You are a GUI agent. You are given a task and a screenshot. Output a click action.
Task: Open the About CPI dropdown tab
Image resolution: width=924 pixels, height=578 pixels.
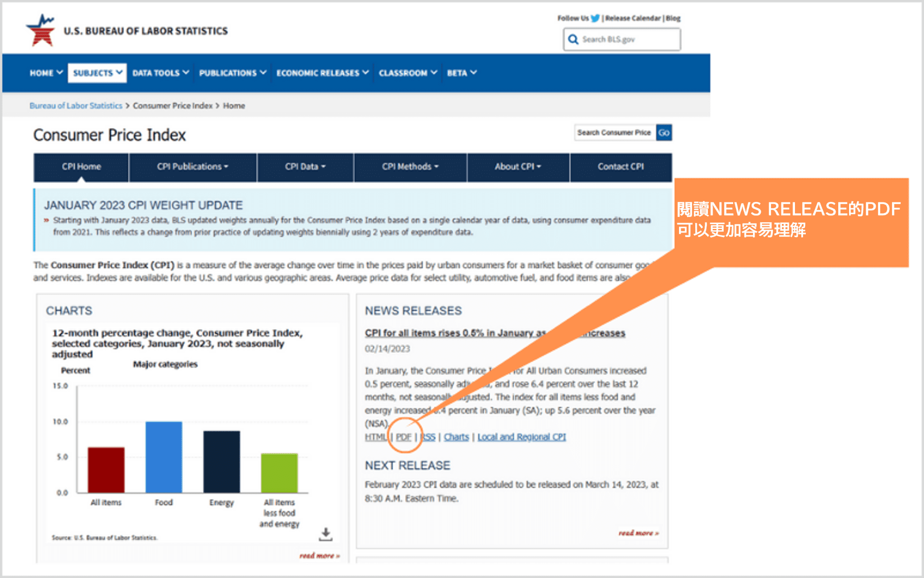click(x=518, y=167)
